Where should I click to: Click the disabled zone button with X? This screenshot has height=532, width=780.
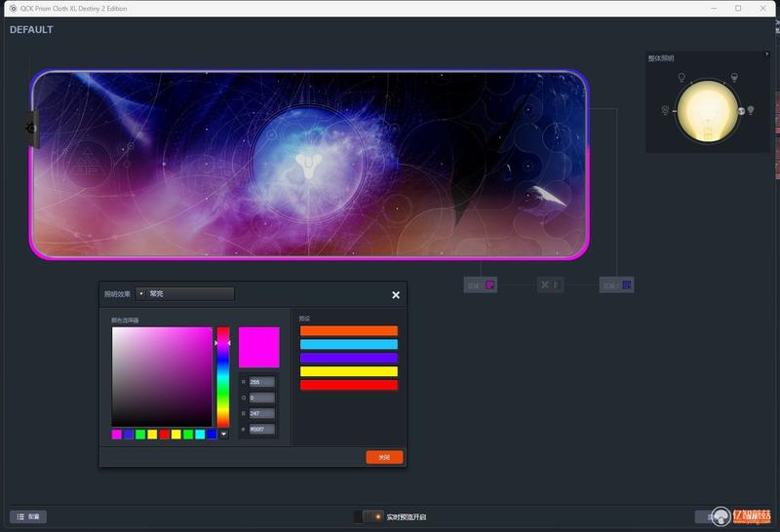[x=550, y=285]
